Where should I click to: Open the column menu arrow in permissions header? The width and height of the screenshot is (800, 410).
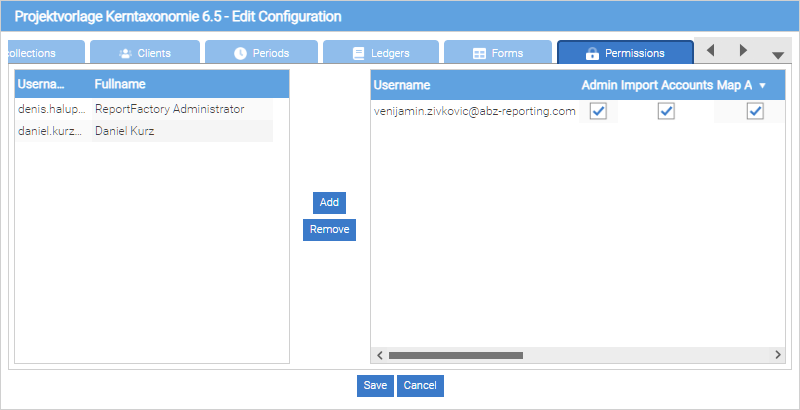763,86
